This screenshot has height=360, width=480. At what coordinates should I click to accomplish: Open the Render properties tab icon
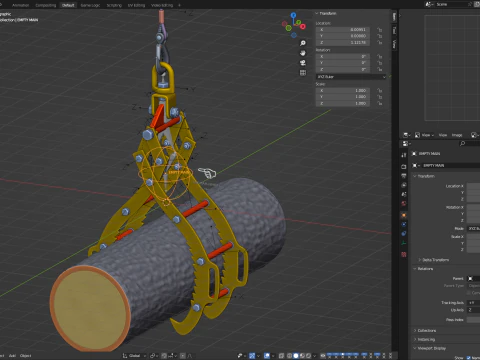click(404, 166)
